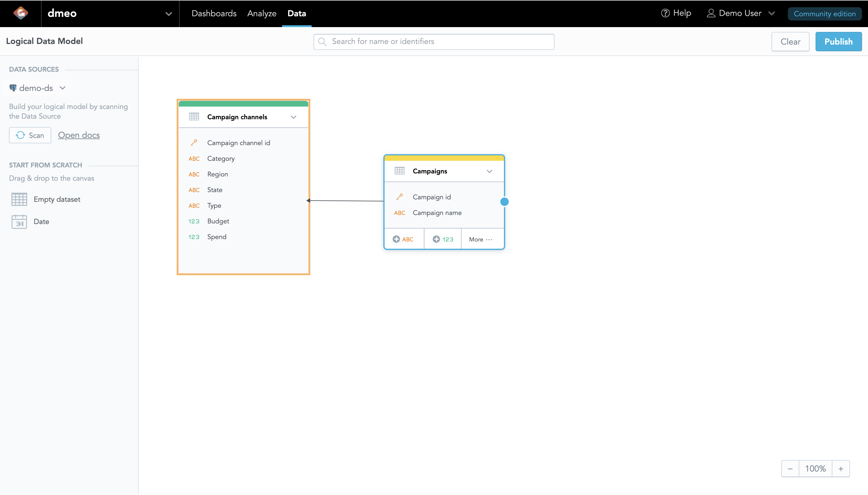The height and width of the screenshot is (495, 868).
Task: Follow the Open docs link
Action: 79,135
